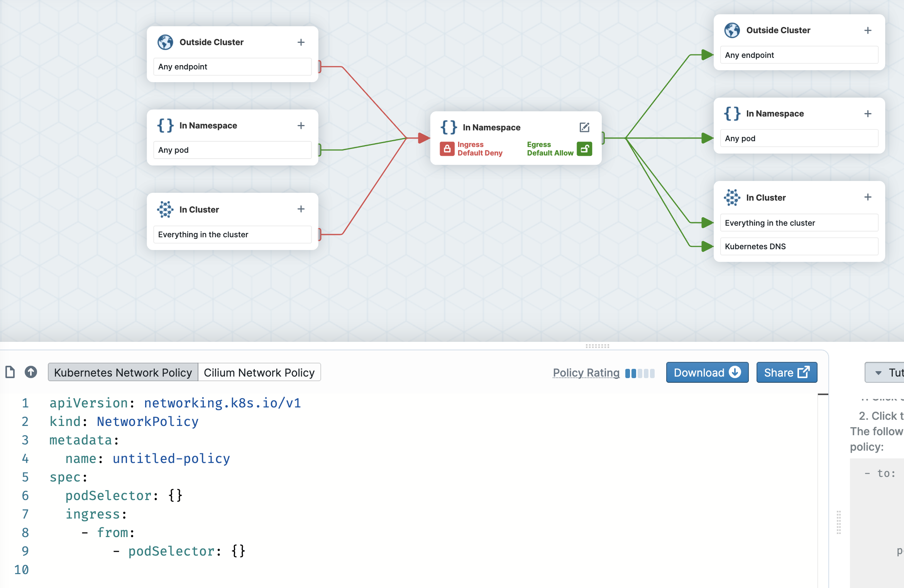Click the vertical tutorial panel resize handle
This screenshot has height=588, width=904.
click(839, 522)
